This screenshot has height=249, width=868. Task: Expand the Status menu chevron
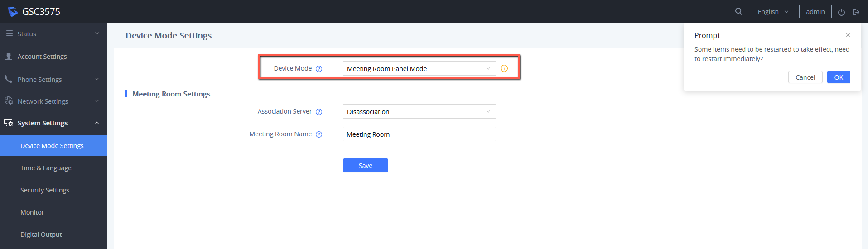[97, 34]
